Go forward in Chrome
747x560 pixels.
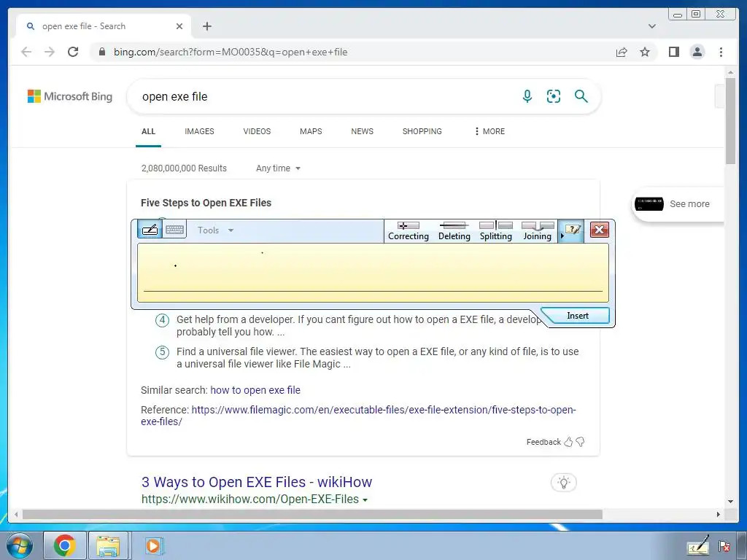coord(50,52)
